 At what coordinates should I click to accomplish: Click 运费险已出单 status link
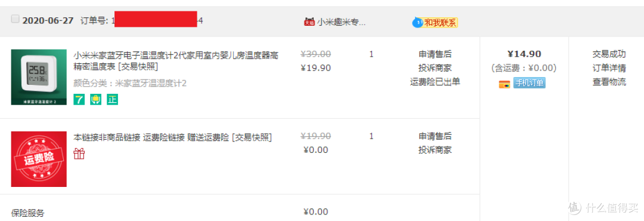coord(435,81)
